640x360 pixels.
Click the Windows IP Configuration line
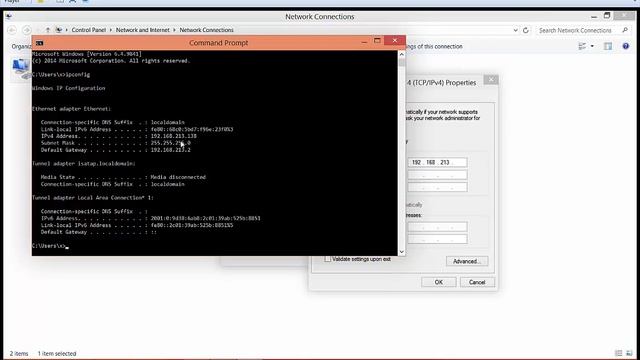click(x=69, y=88)
